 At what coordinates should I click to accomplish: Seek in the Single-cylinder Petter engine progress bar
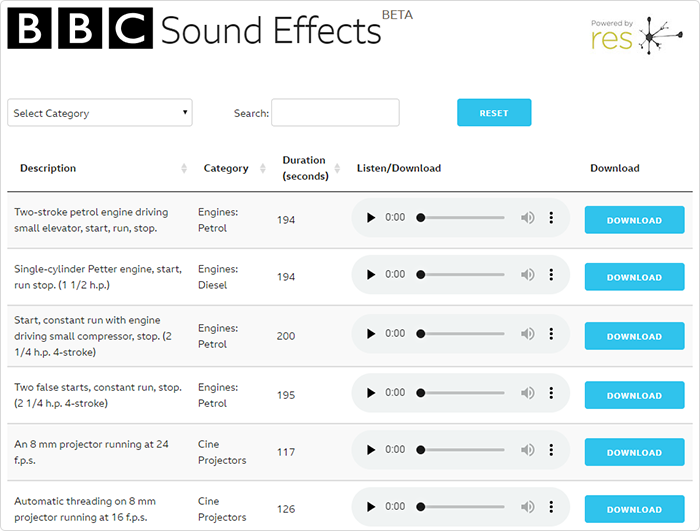coord(462,274)
